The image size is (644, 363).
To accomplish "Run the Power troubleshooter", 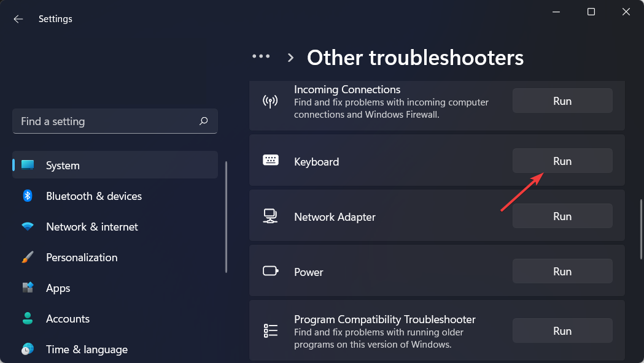I will point(562,270).
